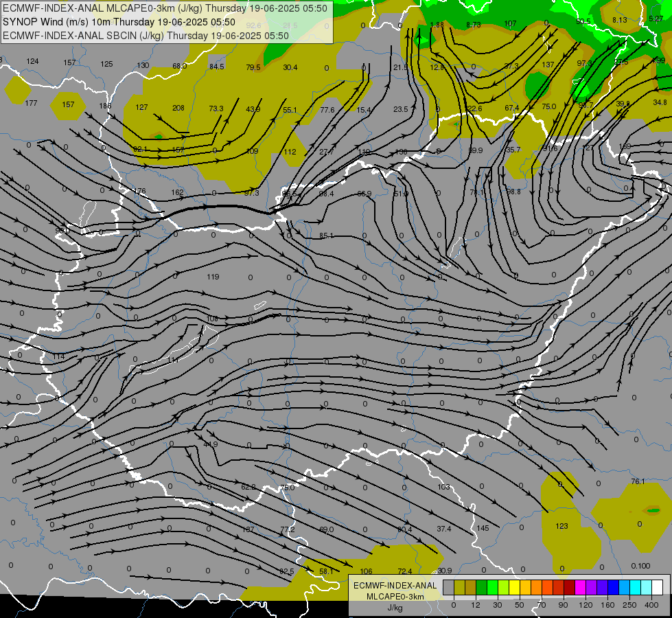
Task: Click the legend tick label 120
Action: pyautogui.click(x=586, y=605)
